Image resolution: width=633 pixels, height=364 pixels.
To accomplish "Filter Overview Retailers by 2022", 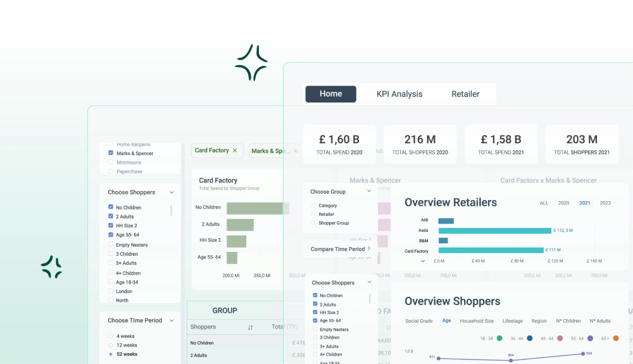I will (x=605, y=203).
